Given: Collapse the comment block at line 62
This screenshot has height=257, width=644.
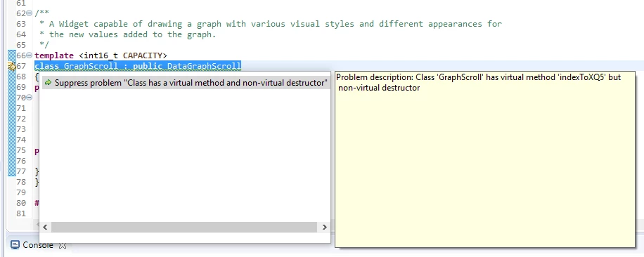Looking at the screenshot, I should 29,13.
